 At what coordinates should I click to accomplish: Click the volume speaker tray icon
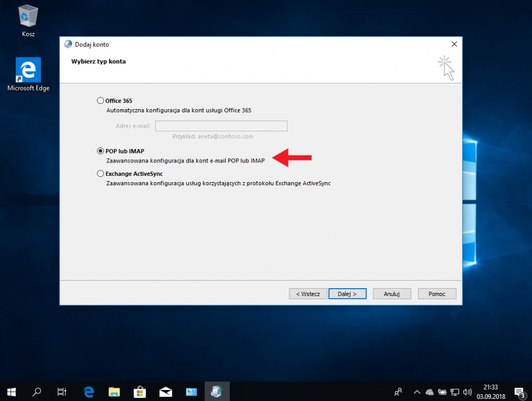pyautogui.click(x=467, y=392)
